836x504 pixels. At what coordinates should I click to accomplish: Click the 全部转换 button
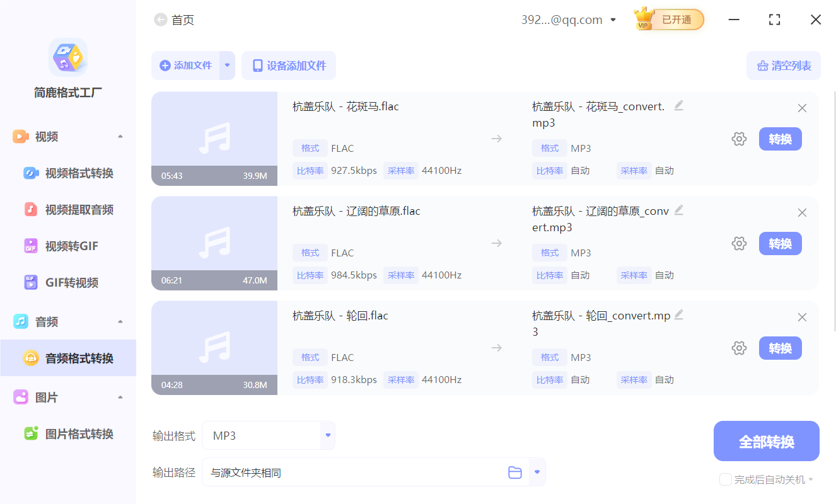pos(766,441)
